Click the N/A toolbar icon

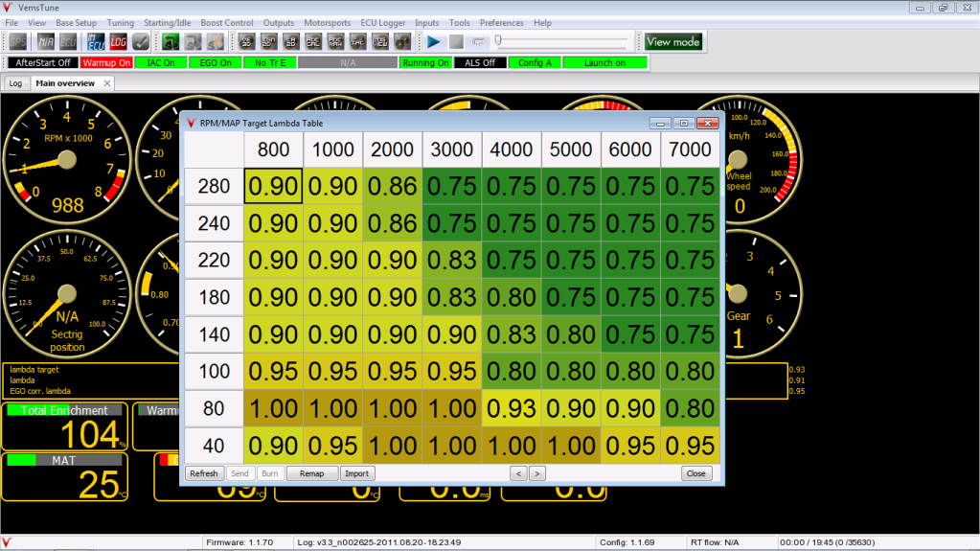pyautogui.click(x=45, y=41)
